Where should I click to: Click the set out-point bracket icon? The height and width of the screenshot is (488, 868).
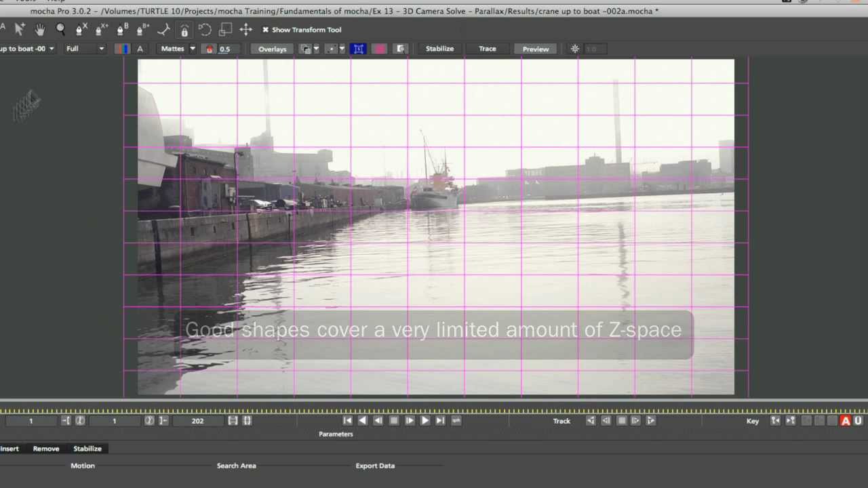point(163,421)
